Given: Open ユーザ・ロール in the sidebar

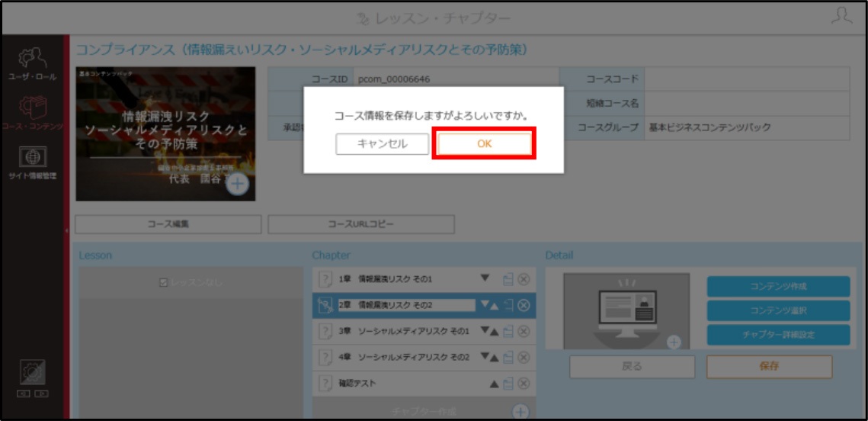Looking at the screenshot, I should (x=32, y=64).
